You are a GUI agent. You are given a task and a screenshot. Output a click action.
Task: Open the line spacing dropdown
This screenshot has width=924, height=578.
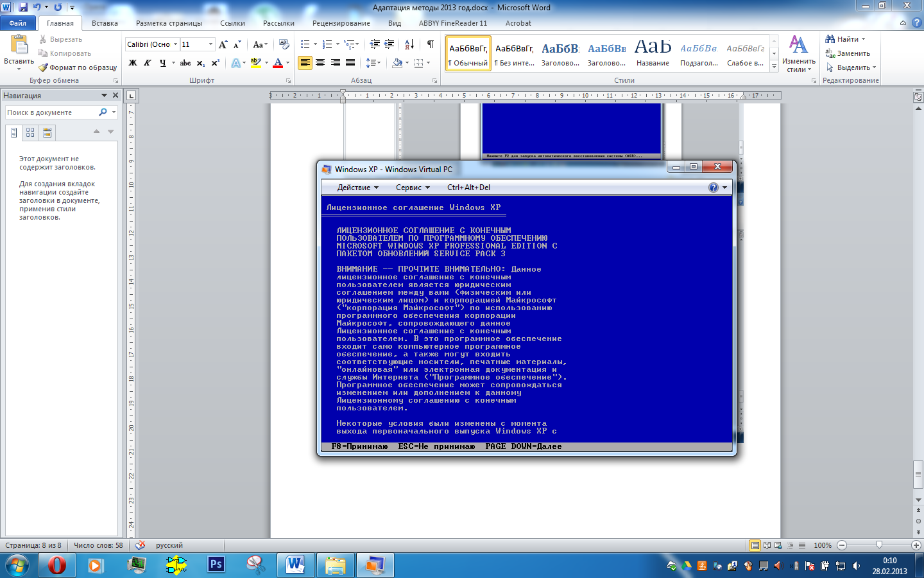click(373, 63)
